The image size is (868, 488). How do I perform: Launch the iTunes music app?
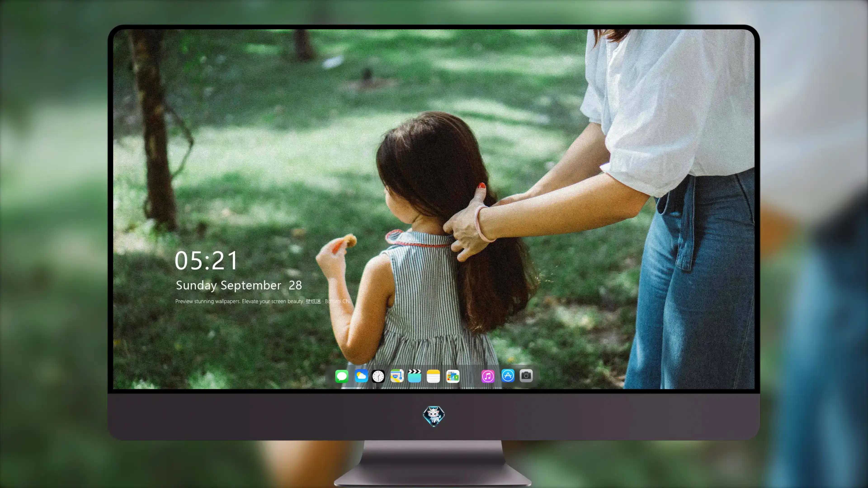point(488,376)
